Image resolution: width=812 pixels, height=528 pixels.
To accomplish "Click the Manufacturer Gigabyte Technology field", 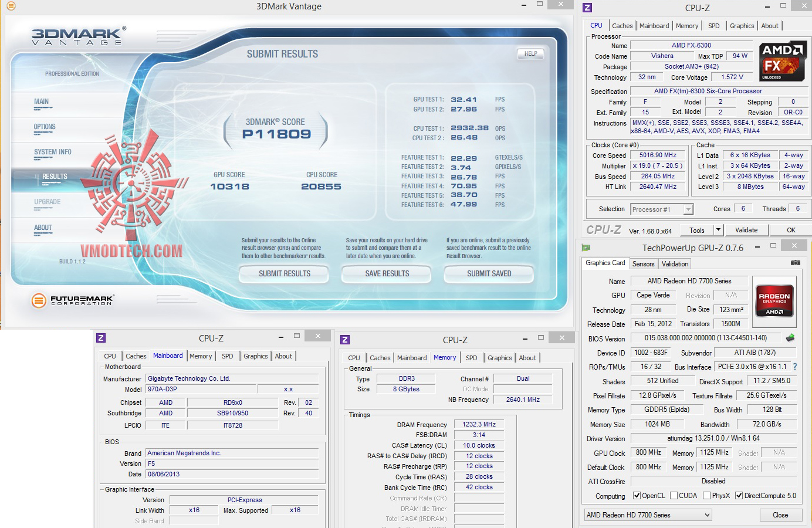I will 232,379.
